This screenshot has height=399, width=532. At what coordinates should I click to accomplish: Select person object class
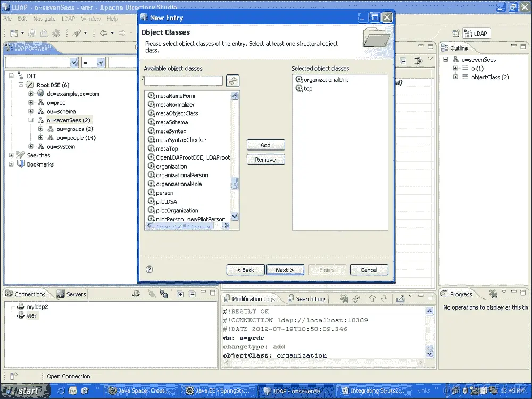[x=164, y=193]
